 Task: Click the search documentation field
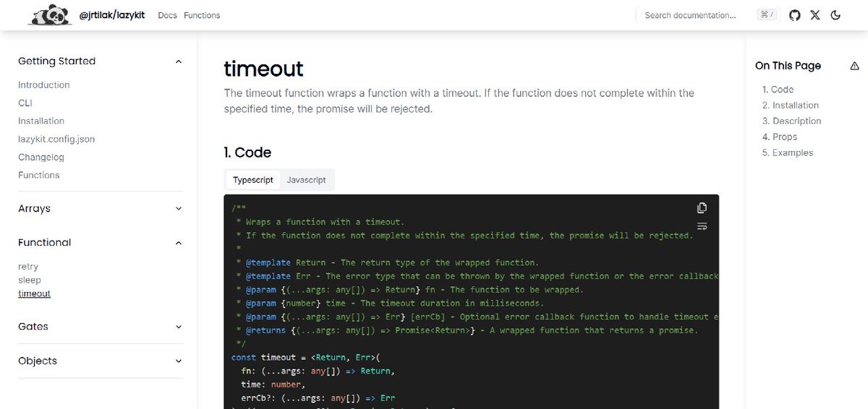pos(708,15)
